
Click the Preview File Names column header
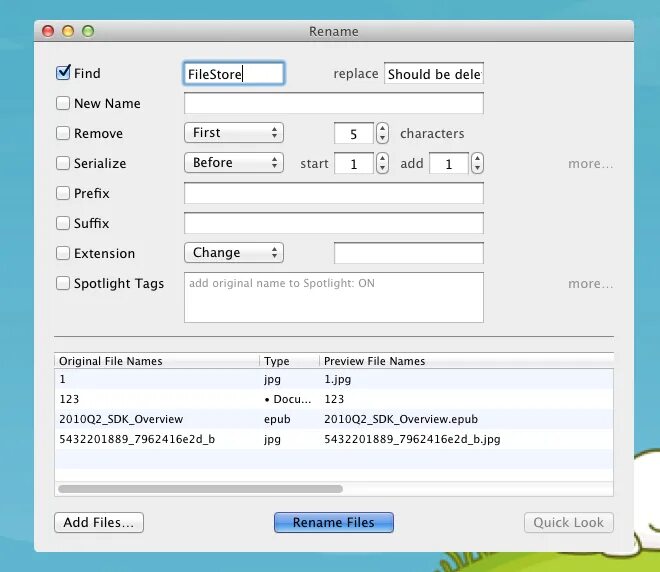click(x=466, y=361)
